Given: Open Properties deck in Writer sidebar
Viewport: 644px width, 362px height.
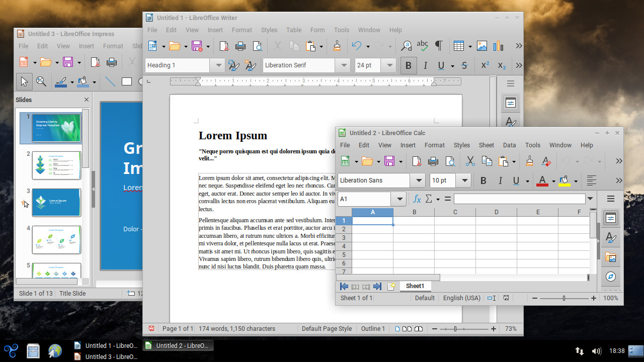Looking at the screenshot, I should 511,103.
